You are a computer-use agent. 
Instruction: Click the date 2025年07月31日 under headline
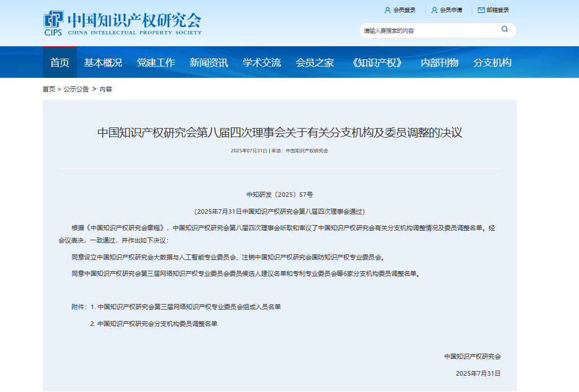[249, 151]
